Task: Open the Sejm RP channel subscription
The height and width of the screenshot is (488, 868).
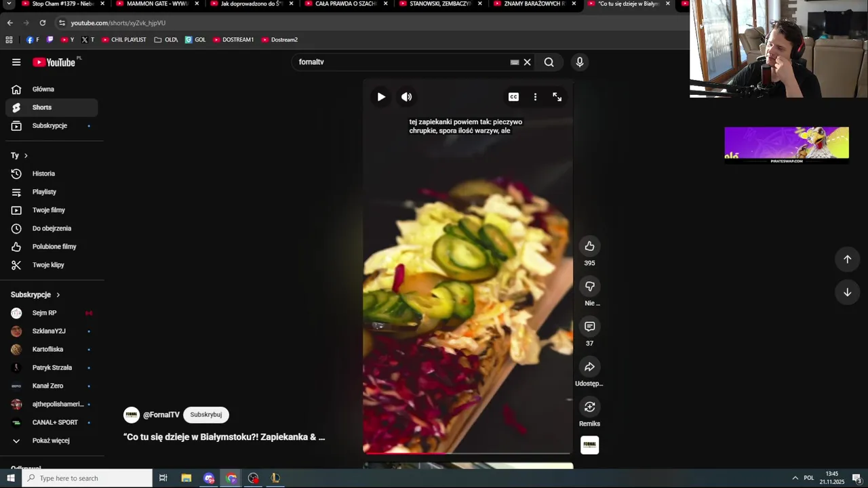Action: click(52, 312)
